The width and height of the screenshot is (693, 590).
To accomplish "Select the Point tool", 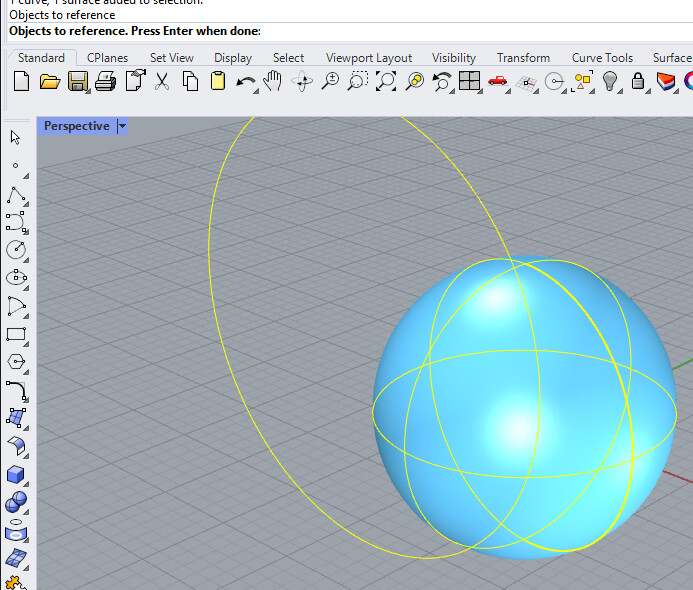I will [16, 166].
